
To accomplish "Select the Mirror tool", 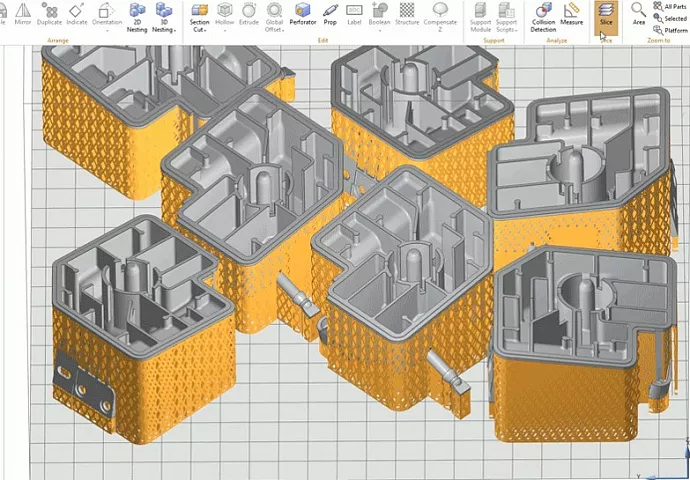I will 22,13.
